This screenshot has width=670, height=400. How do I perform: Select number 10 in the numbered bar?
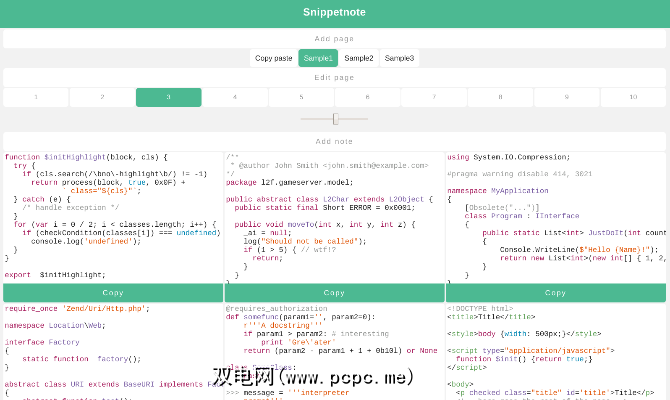pos(633,97)
